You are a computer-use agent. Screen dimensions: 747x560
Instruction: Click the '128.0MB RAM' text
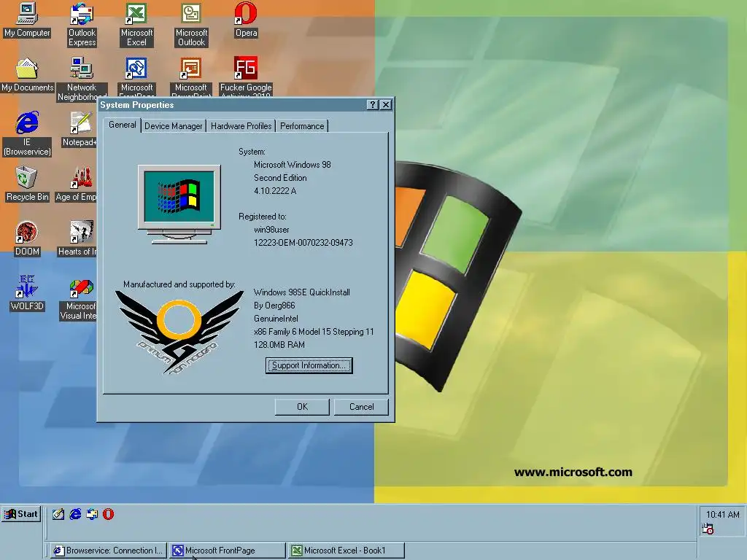coord(279,345)
